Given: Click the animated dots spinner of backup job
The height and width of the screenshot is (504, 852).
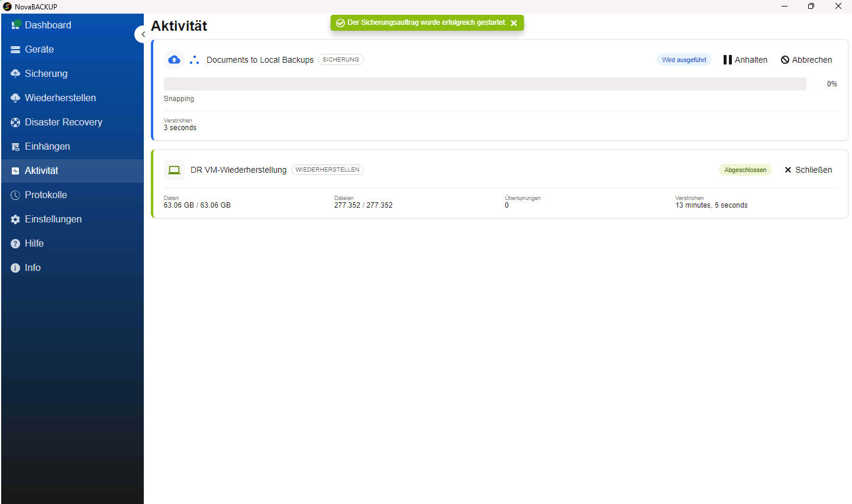Looking at the screenshot, I should pyautogui.click(x=194, y=60).
